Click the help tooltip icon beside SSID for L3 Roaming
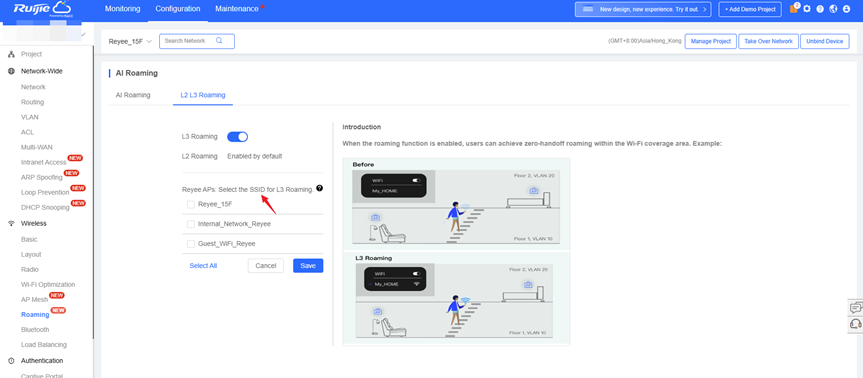Image resolution: width=863 pixels, height=378 pixels. [320, 188]
